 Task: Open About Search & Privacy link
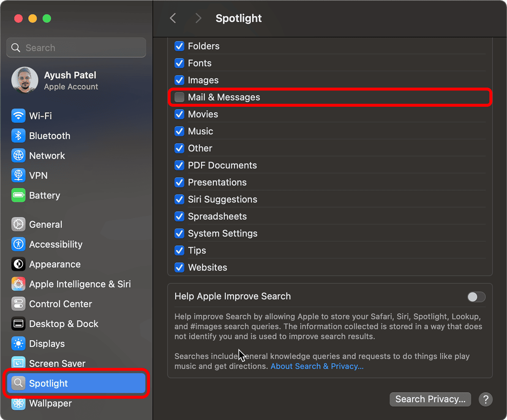tap(317, 366)
